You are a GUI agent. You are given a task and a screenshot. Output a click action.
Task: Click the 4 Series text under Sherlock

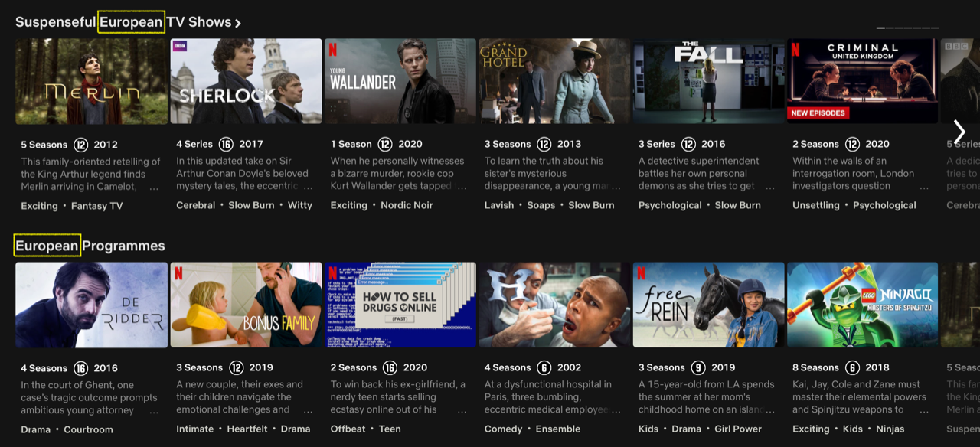194,145
